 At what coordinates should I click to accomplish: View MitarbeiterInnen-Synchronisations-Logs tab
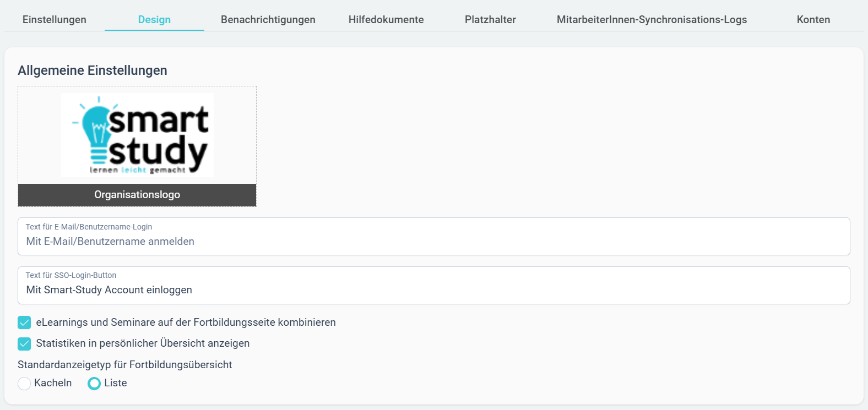pos(652,20)
